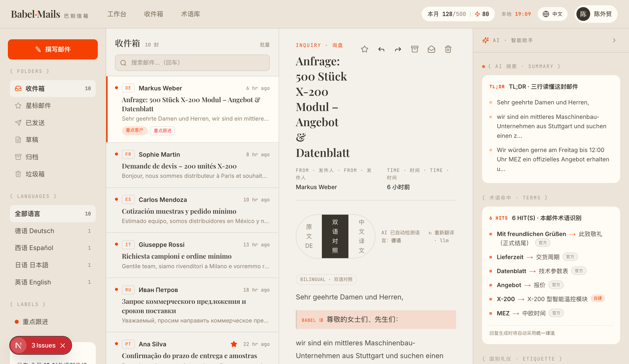Click 重新翻译 retranslate link
Screen dimensions: 629x364
point(441,237)
